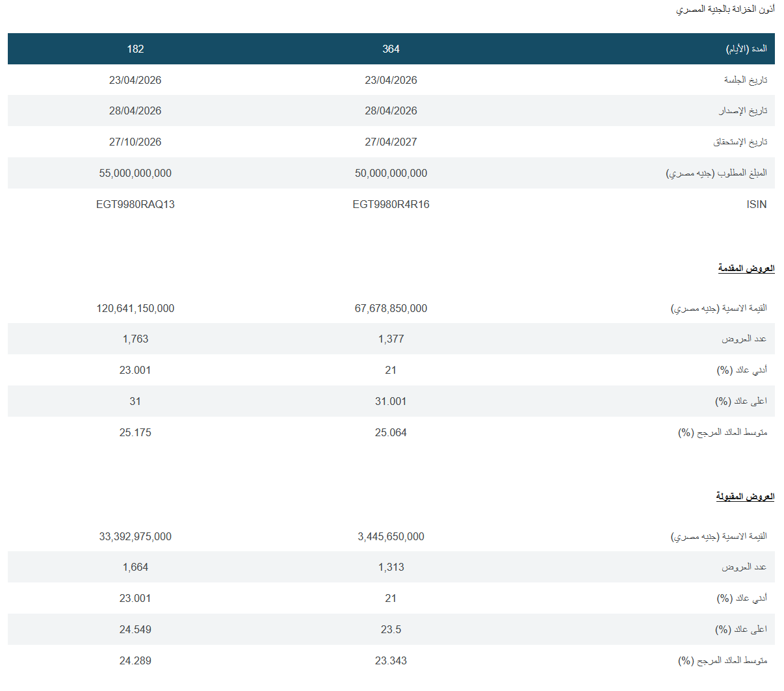Click the العروض المقدمة underlined heading
The width and height of the screenshot is (784, 691).
point(746,268)
